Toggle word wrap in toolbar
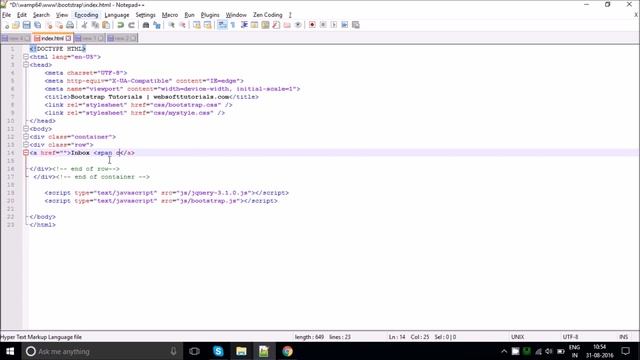640x360 pixels. pos(222,25)
